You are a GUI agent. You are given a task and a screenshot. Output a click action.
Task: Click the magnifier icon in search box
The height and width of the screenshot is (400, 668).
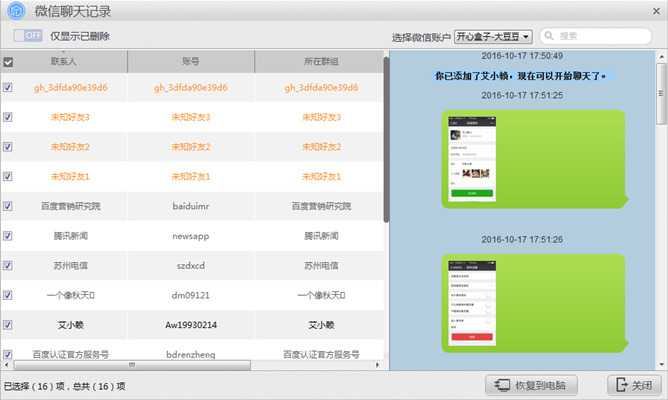[550, 36]
